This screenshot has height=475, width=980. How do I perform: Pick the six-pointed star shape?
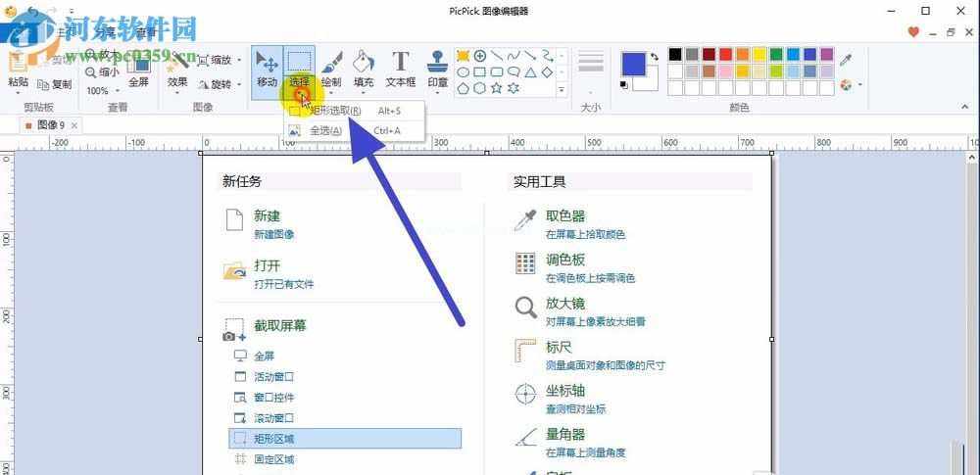click(x=514, y=89)
